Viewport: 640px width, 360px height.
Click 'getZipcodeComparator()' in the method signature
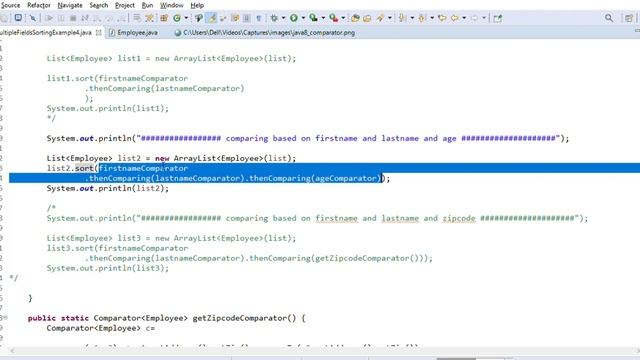(x=244, y=318)
